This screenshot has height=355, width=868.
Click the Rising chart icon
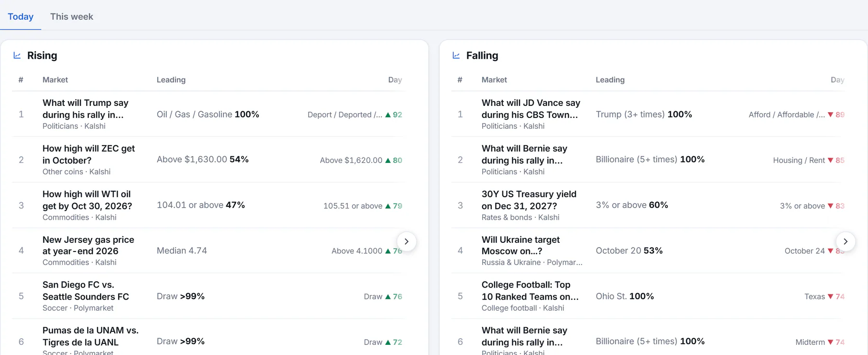[x=17, y=55]
